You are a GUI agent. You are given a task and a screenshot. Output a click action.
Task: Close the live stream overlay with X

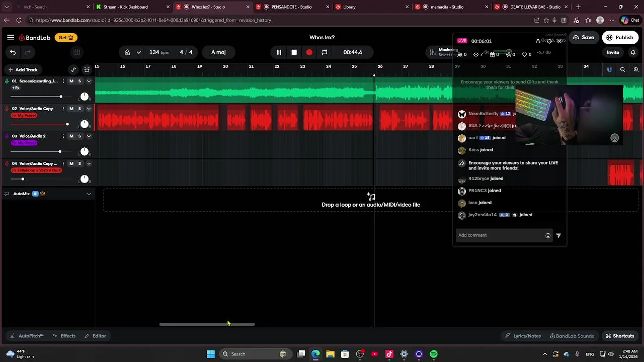[559, 41]
